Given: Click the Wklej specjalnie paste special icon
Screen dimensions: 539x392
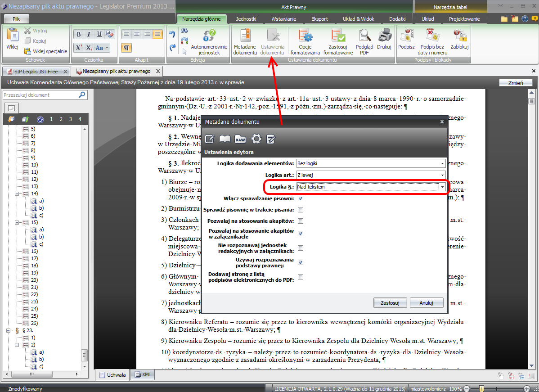Looking at the screenshot, I should coord(27,51).
